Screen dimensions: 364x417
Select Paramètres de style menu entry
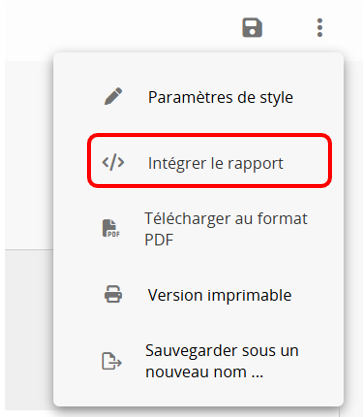pos(199,97)
